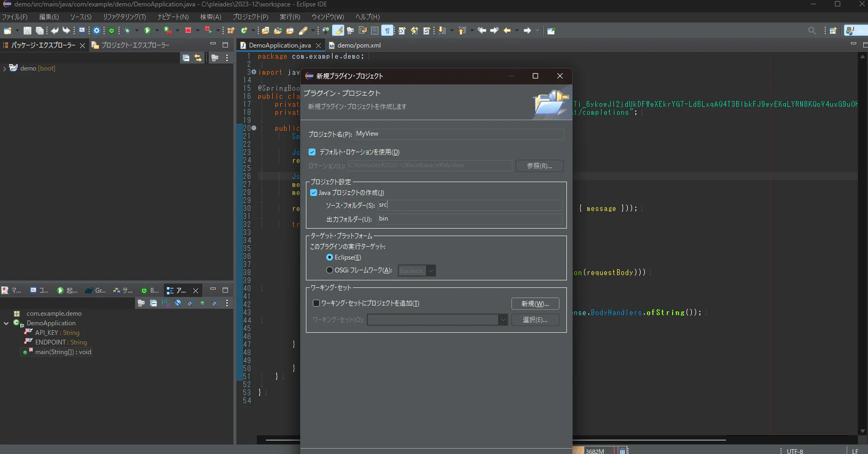The height and width of the screenshot is (454, 868).
Task: Click the Save icon in the toolbar
Action: pyautogui.click(x=27, y=30)
